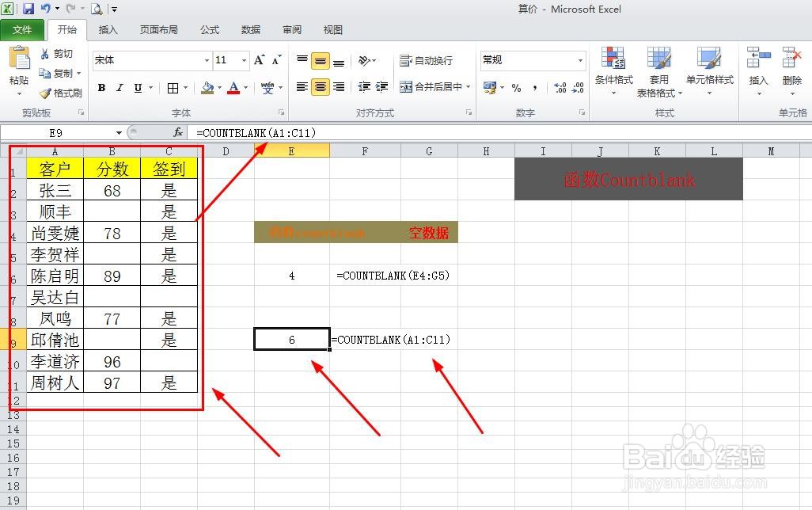Image resolution: width=812 pixels, height=510 pixels.
Task: Open the font name dropdown showing 宋体
Action: 147,59
